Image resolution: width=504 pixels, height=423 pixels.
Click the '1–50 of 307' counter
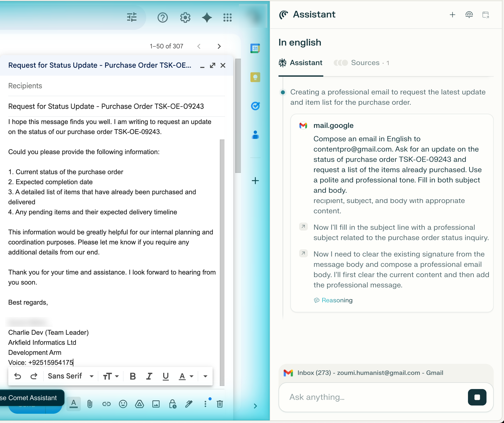click(x=166, y=46)
